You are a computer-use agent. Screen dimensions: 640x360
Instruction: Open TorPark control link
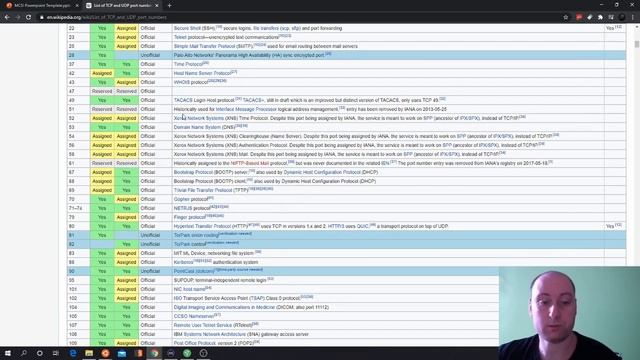(x=190, y=244)
